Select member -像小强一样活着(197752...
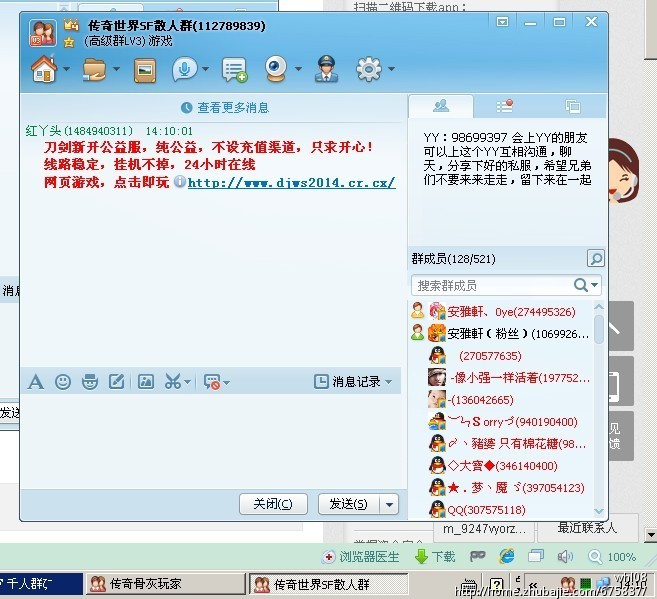 501,378
